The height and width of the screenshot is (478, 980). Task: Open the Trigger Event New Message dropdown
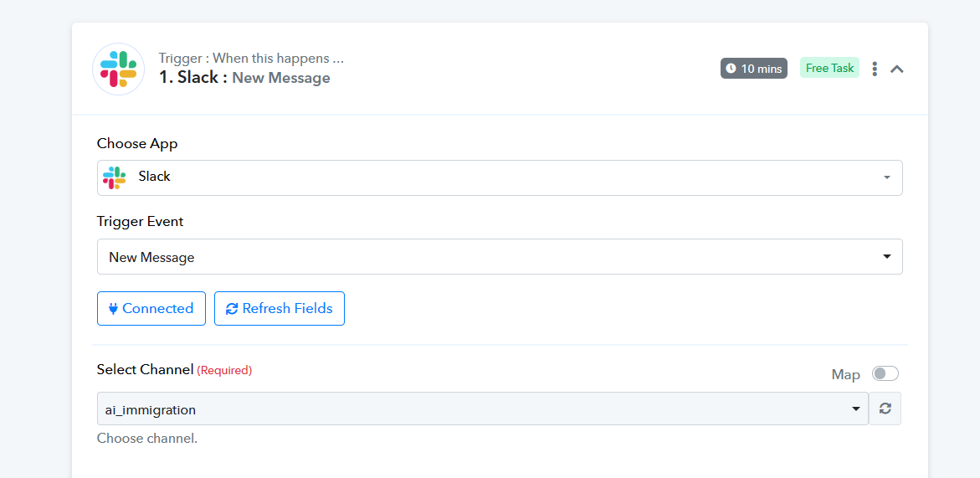pyautogui.click(x=500, y=257)
